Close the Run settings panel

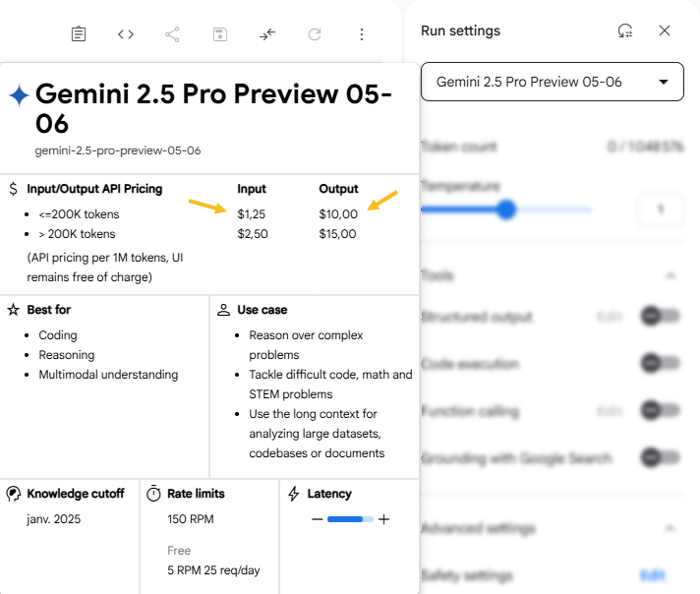tap(665, 30)
